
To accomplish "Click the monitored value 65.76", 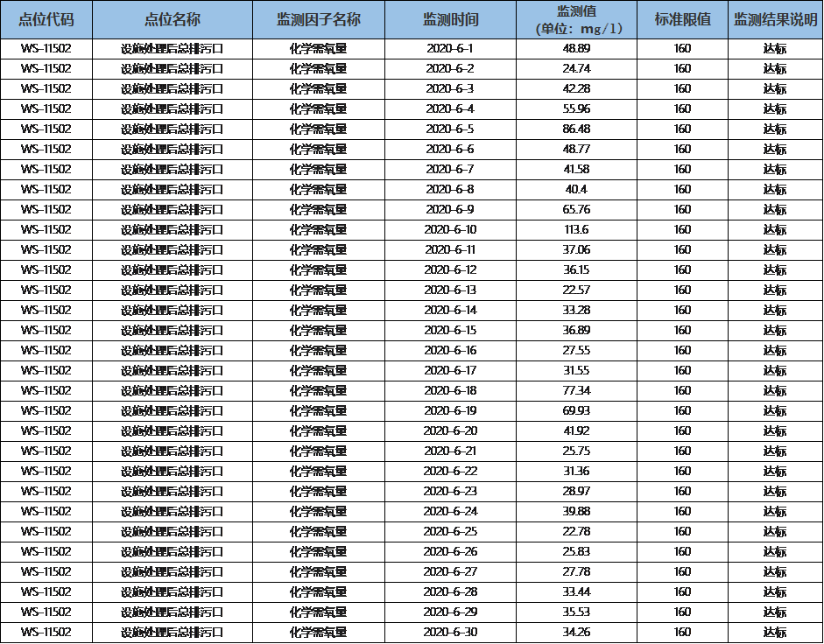I will [576, 210].
